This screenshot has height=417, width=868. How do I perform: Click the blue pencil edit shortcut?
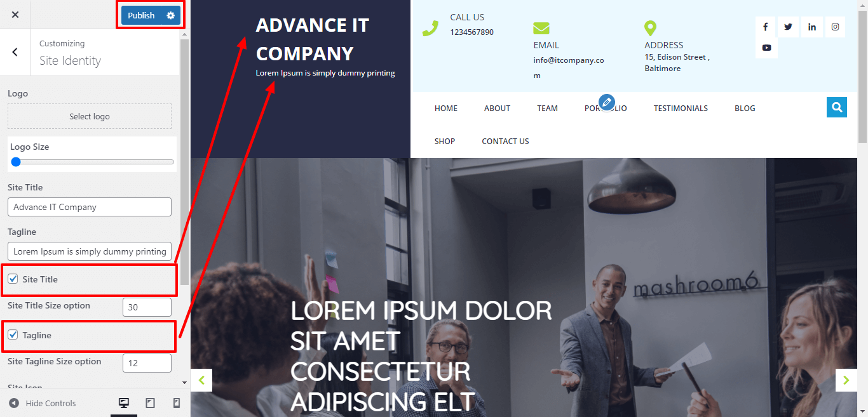607,102
